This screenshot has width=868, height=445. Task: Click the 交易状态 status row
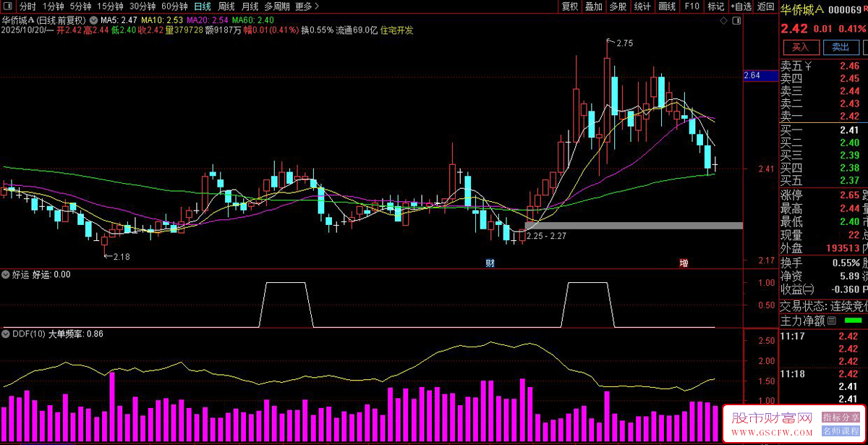[823, 306]
